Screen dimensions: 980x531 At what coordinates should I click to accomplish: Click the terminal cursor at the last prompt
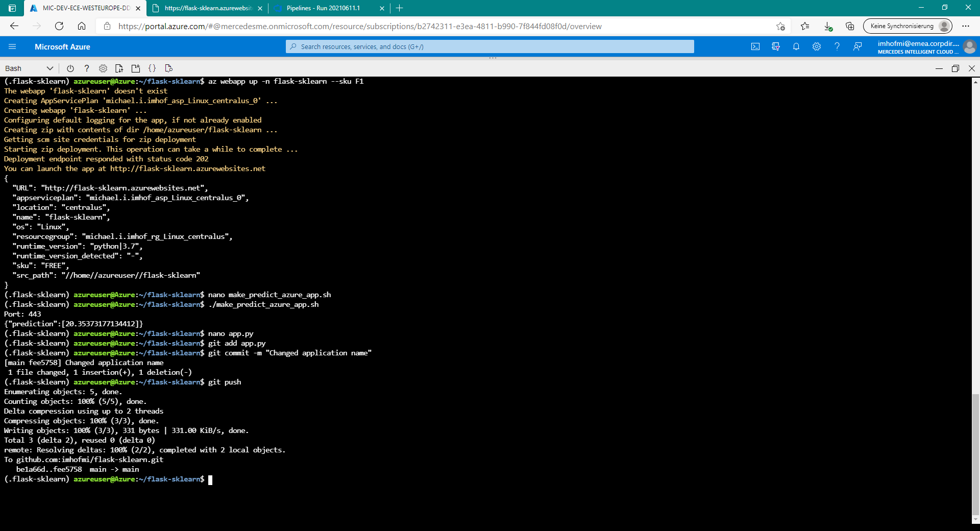210,479
